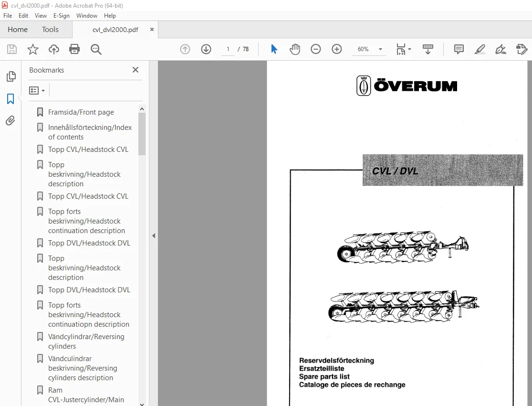Click the upload to cloud icon
Viewport: 532px width, 406px height.
[x=53, y=49]
